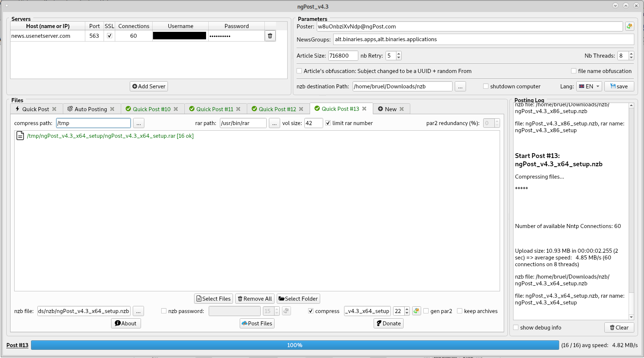Close the Quick Post tab with its X
This screenshot has width=644, height=358.
click(54, 109)
